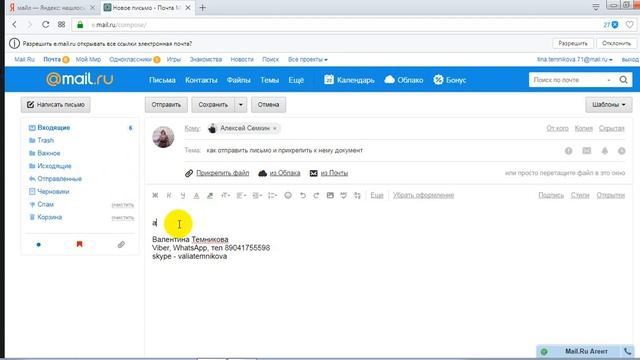
Task: Toggle underline (Ч) formatting
Action: pos(182,196)
